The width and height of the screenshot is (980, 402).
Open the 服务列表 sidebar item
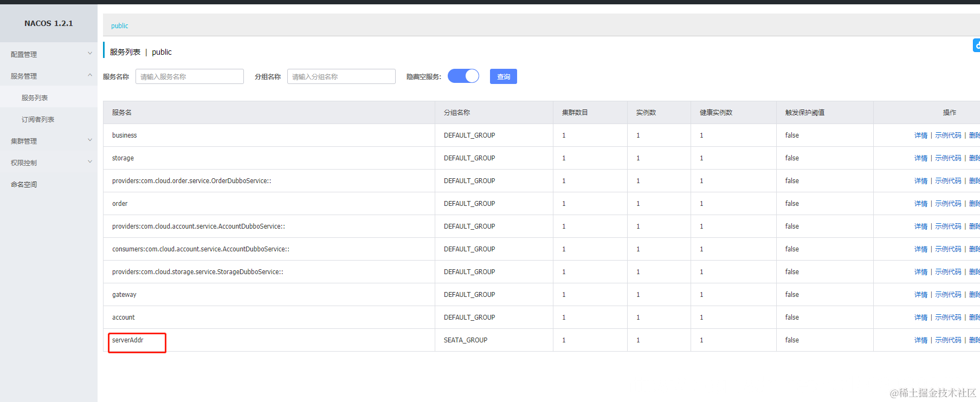[35, 98]
